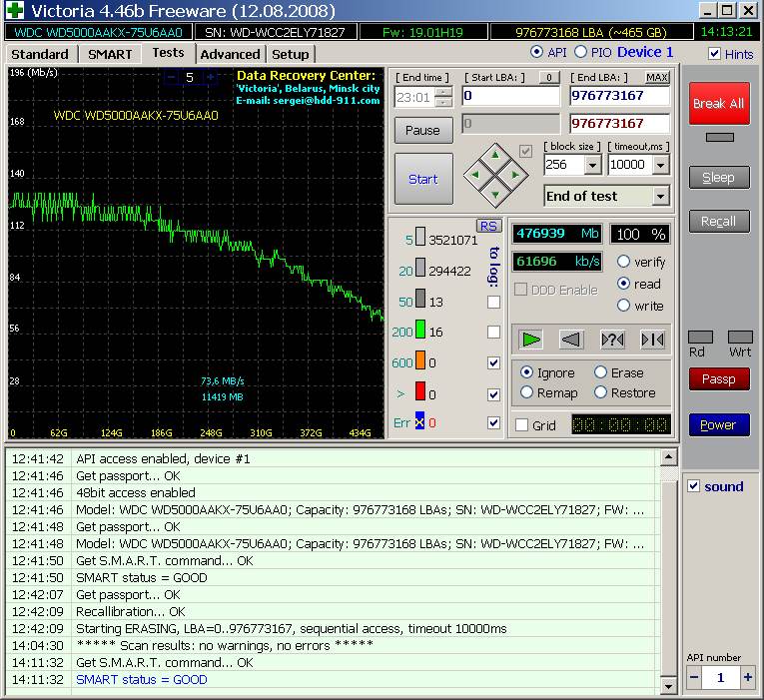Click the right arrow on navigation diamond
The height and width of the screenshot is (700, 764).
point(515,175)
